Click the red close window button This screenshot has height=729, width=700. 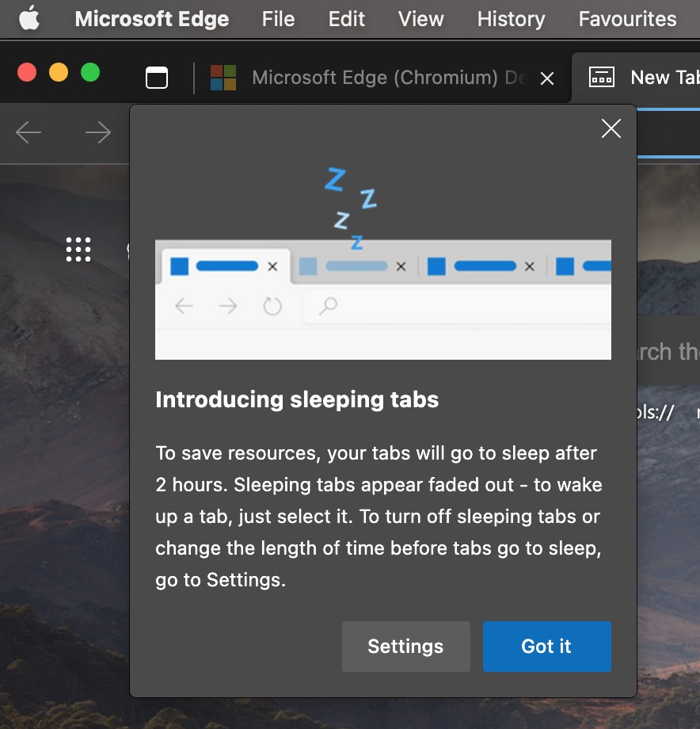pyautogui.click(x=27, y=72)
